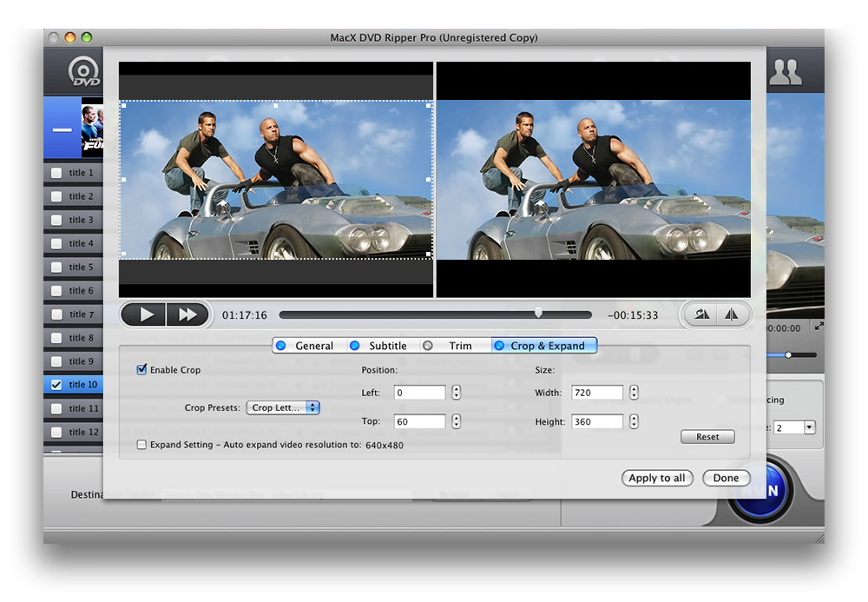Adjust the Height size stepper

click(x=634, y=421)
